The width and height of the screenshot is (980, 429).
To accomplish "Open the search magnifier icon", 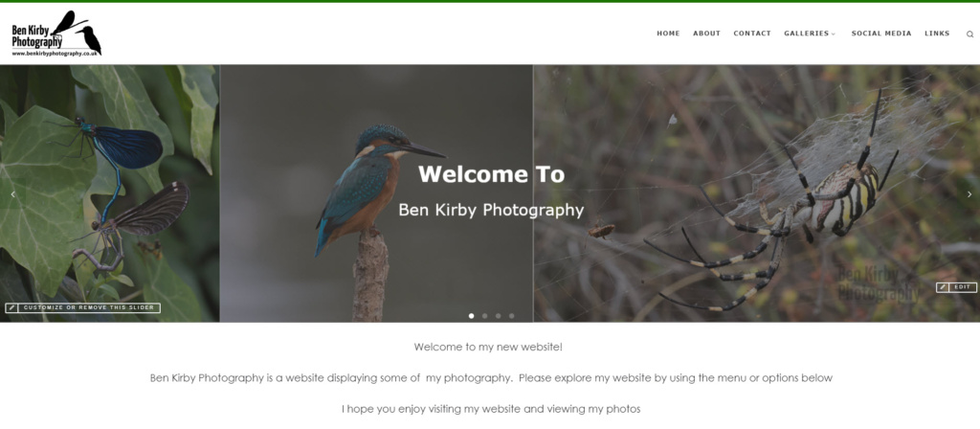I will 969,34.
